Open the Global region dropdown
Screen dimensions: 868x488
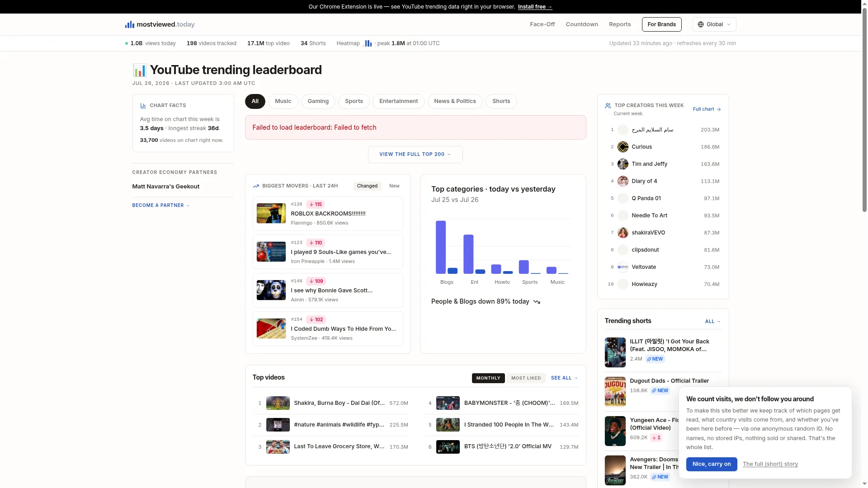714,24
